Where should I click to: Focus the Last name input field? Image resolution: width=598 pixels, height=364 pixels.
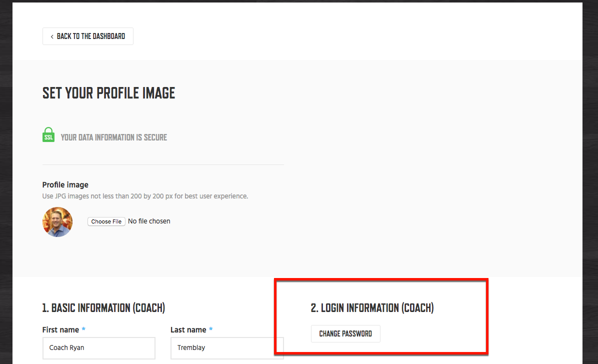click(227, 348)
